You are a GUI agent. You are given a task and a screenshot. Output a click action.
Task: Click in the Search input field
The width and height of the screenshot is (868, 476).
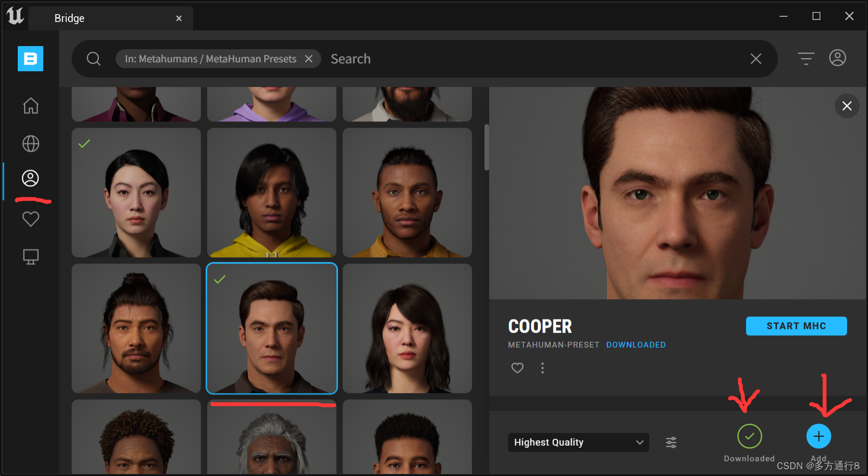pyautogui.click(x=534, y=59)
